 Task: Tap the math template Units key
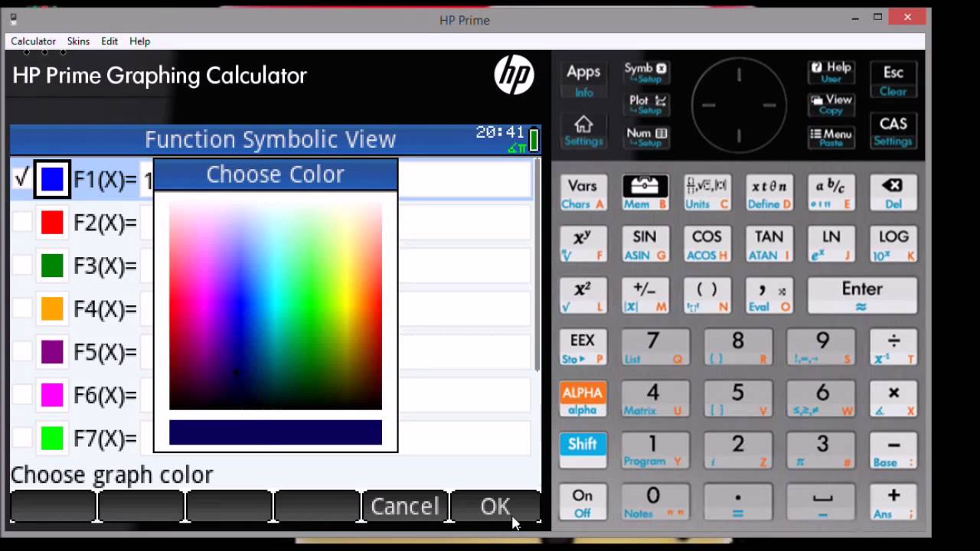click(x=707, y=193)
